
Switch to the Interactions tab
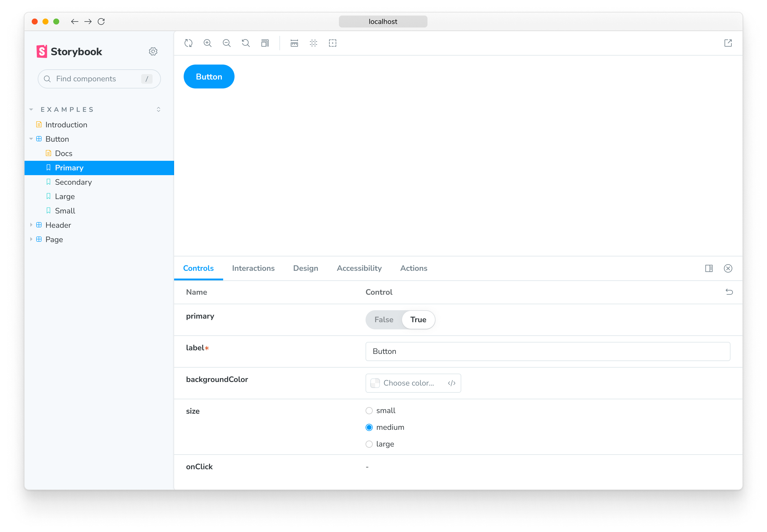coord(253,268)
